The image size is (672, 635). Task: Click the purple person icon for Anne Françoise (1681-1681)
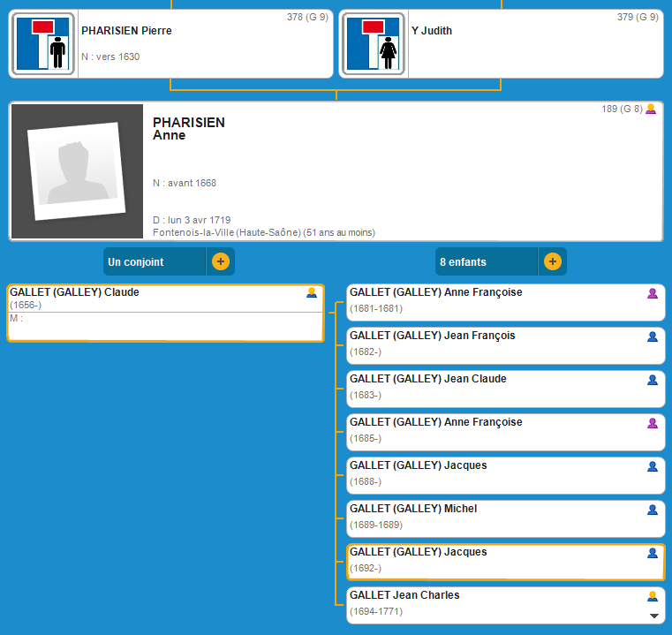[653, 293]
